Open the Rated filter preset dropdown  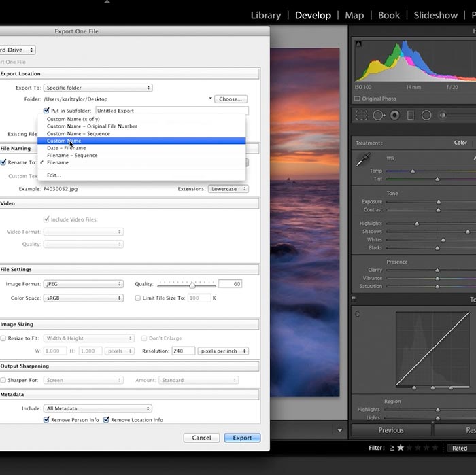tap(462, 448)
